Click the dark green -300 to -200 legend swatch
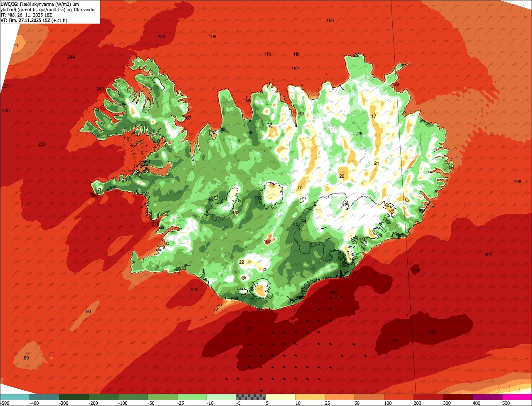532x406 pixels. (x=74, y=397)
